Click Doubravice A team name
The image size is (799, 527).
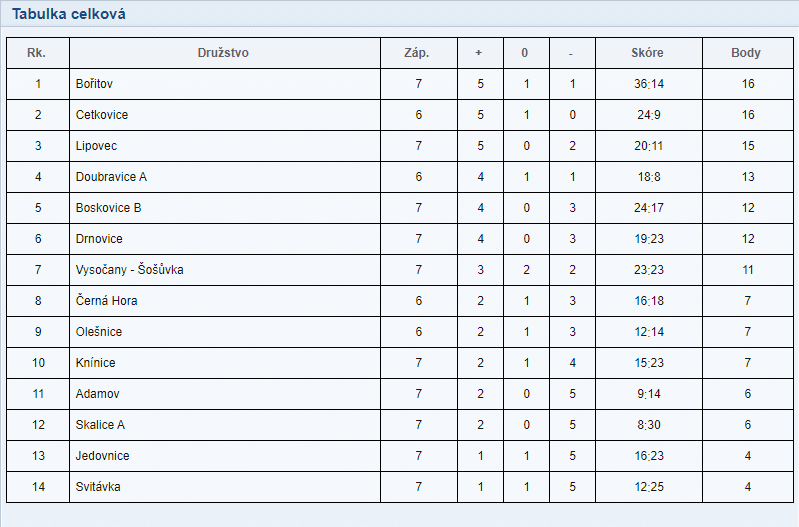111,177
